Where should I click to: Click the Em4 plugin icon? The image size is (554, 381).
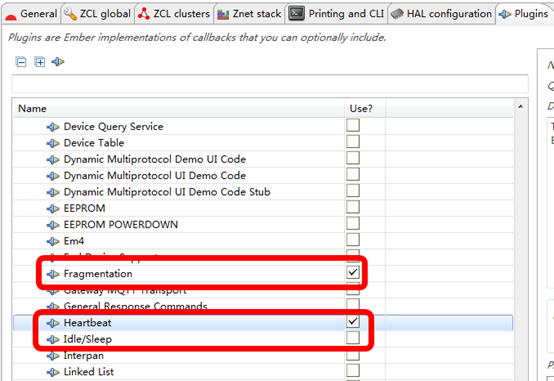point(53,241)
